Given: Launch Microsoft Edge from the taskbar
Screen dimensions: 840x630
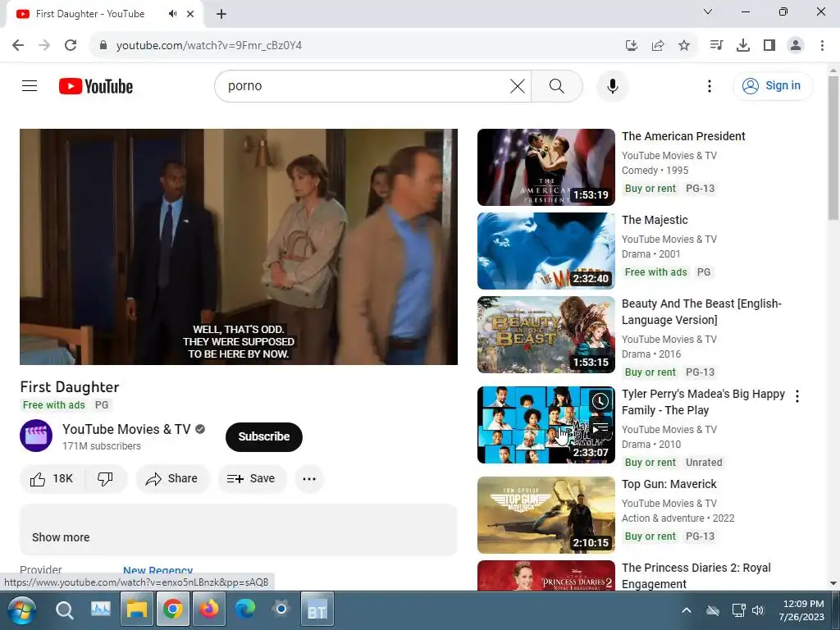Looking at the screenshot, I should tap(244, 609).
